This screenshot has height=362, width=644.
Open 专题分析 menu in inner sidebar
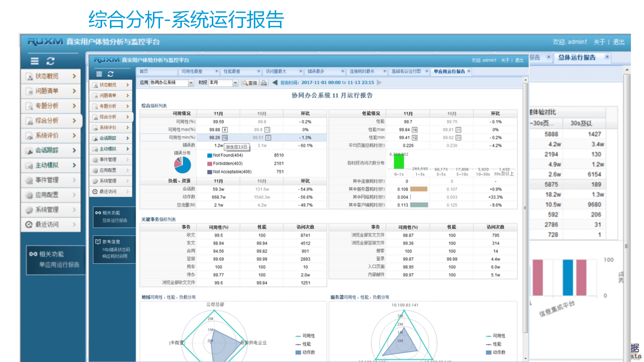click(x=111, y=106)
